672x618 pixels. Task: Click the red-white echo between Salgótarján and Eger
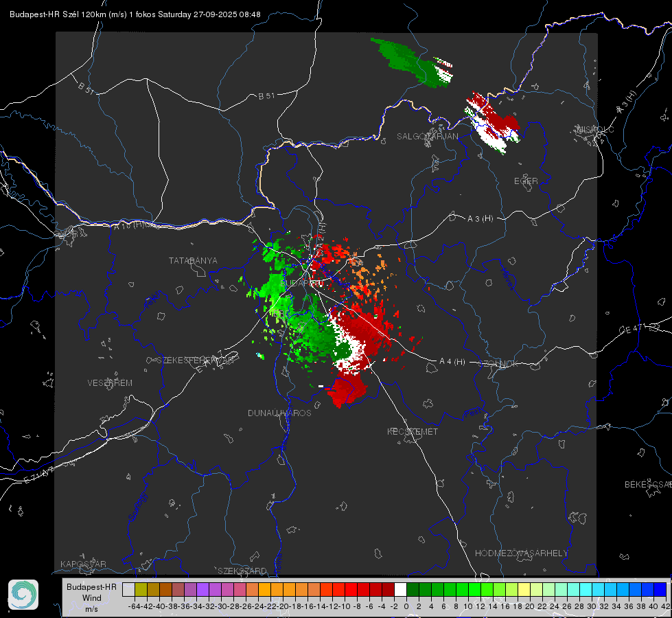pos(492,122)
